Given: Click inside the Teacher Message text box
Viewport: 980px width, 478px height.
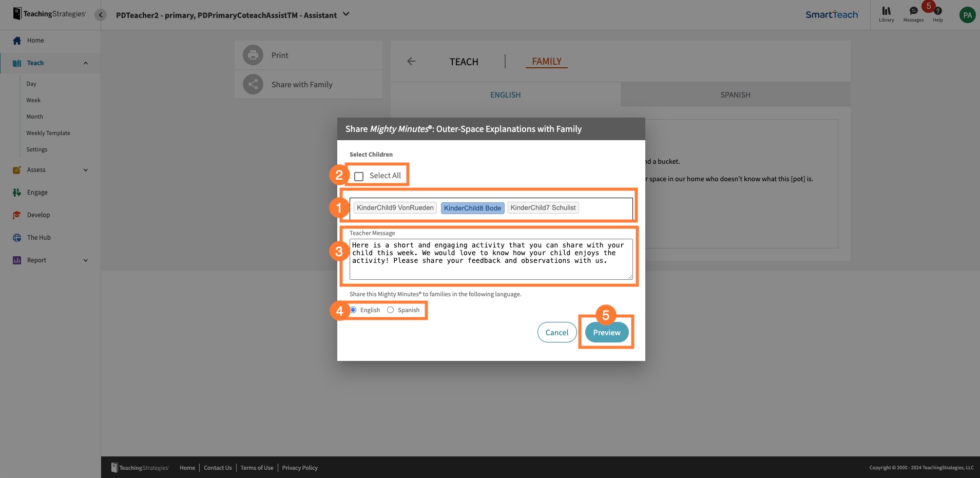Looking at the screenshot, I should (491, 259).
